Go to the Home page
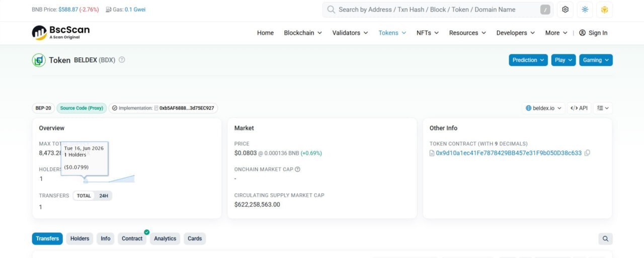Screen dimensions: 644x258 click(x=265, y=33)
